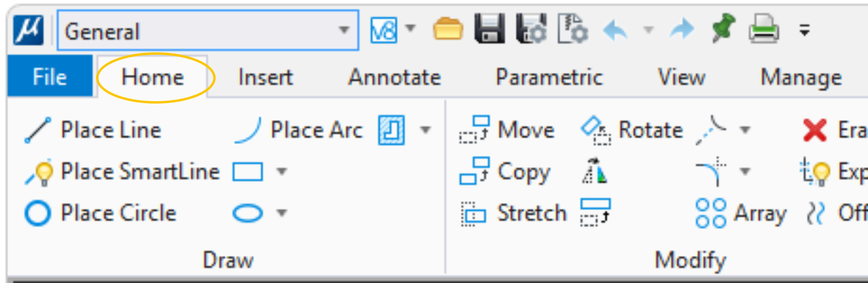Switch to the Annotate tab
868x283 pixels.
394,78
